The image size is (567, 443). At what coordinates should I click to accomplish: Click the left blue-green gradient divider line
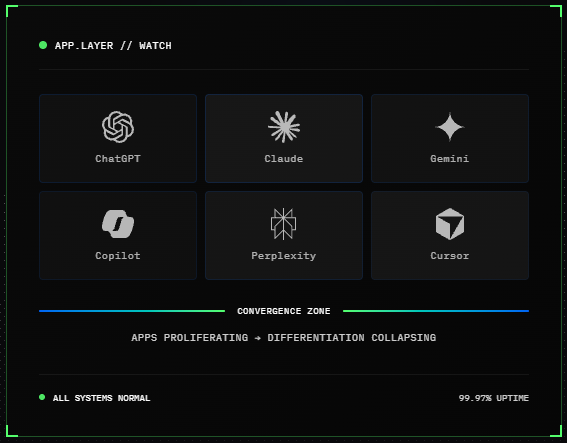tap(132, 311)
